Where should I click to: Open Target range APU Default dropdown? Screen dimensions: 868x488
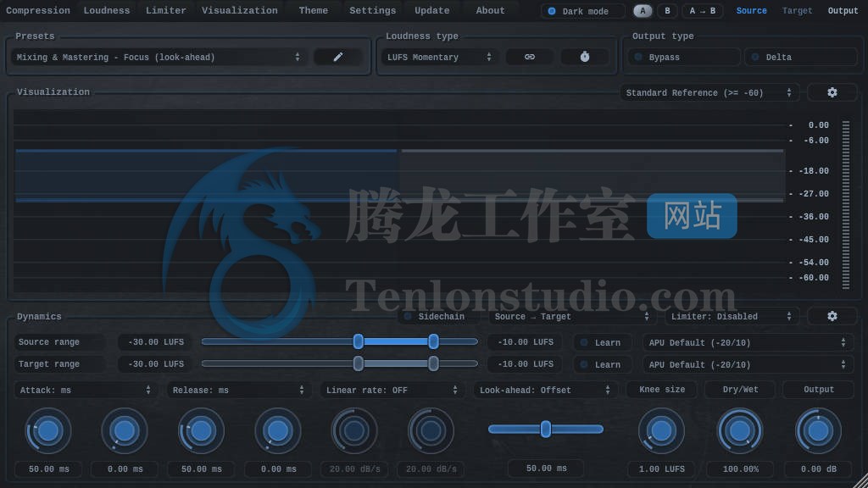(x=748, y=364)
